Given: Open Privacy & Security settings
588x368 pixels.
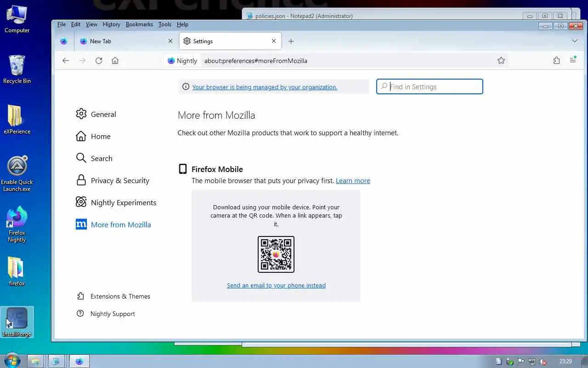Looking at the screenshot, I should tap(113, 180).
